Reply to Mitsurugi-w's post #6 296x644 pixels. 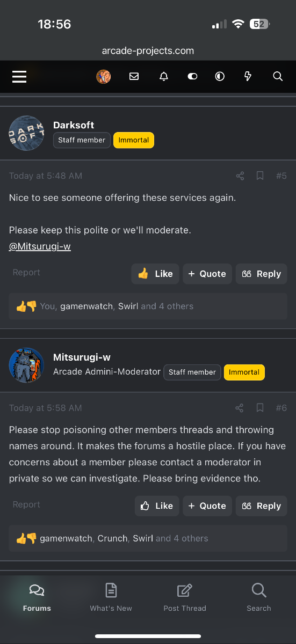click(262, 506)
